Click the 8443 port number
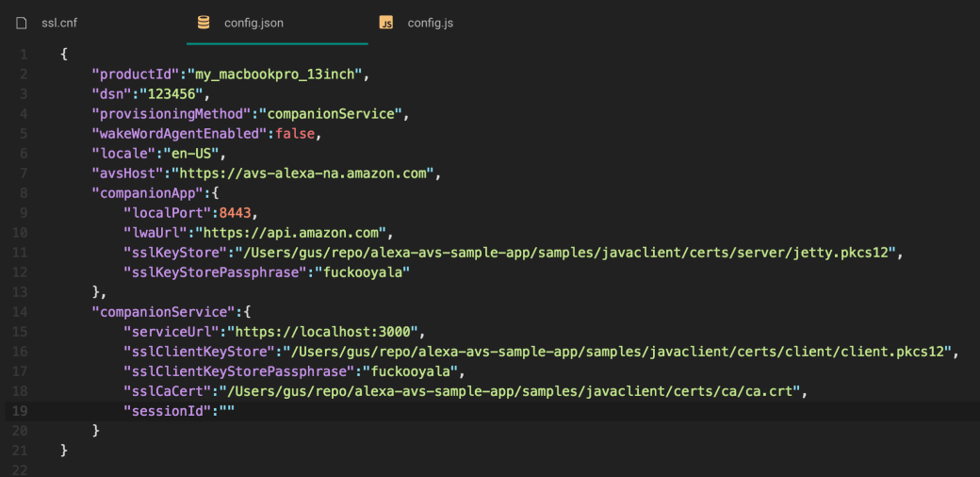980x477 pixels. [x=235, y=213]
